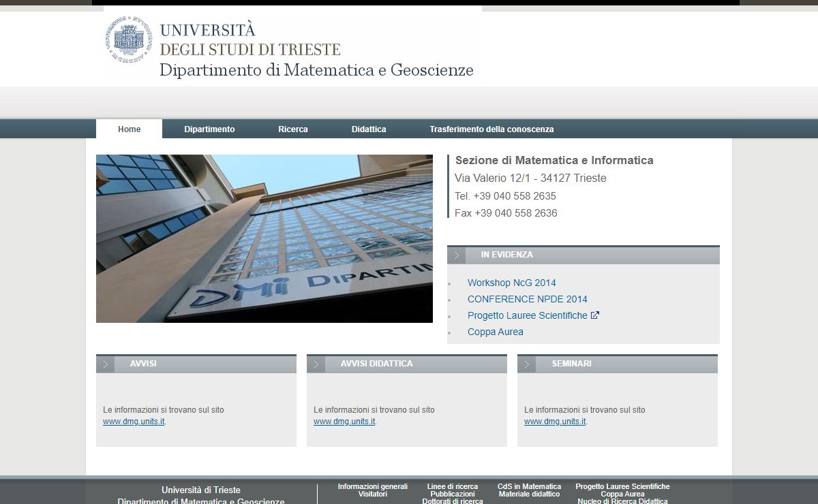Open Progetto Lauree Scientifiche footer link
The height and width of the screenshot is (504, 818).
tap(623, 486)
